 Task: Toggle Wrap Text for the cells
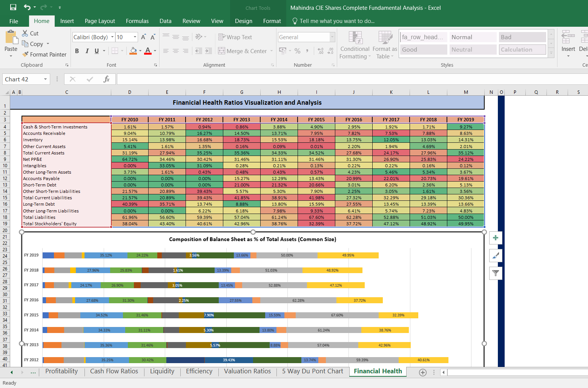pos(235,37)
